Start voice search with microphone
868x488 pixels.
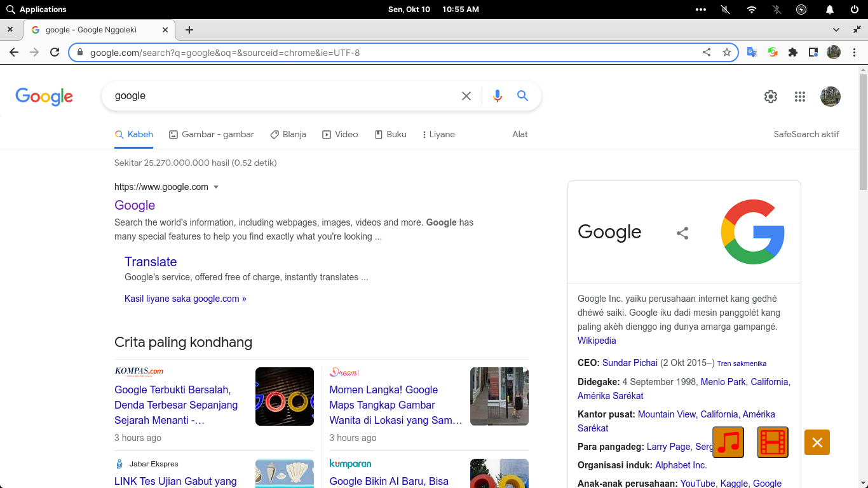(x=498, y=96)
